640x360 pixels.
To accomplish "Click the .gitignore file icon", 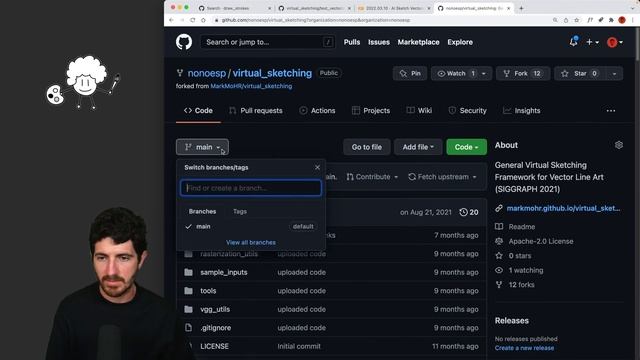I will (188, 328).
